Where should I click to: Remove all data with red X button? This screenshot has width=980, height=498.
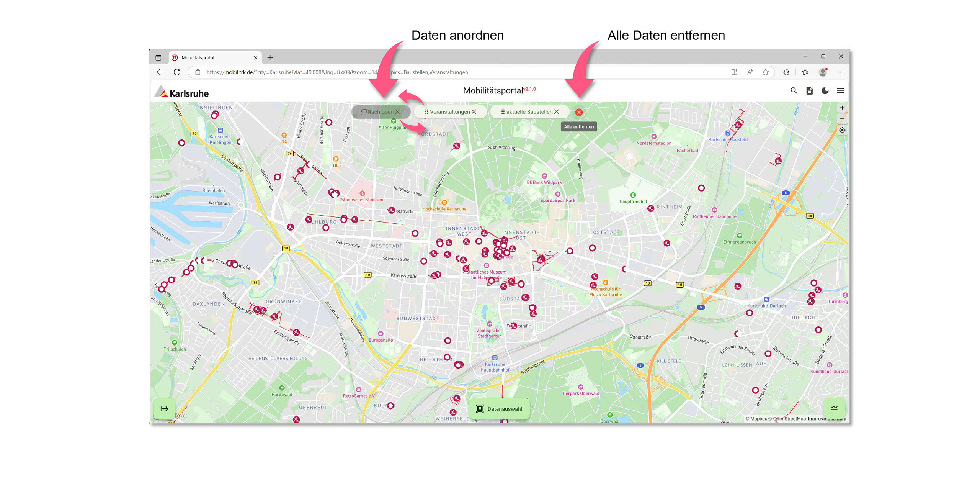[579, 112]
